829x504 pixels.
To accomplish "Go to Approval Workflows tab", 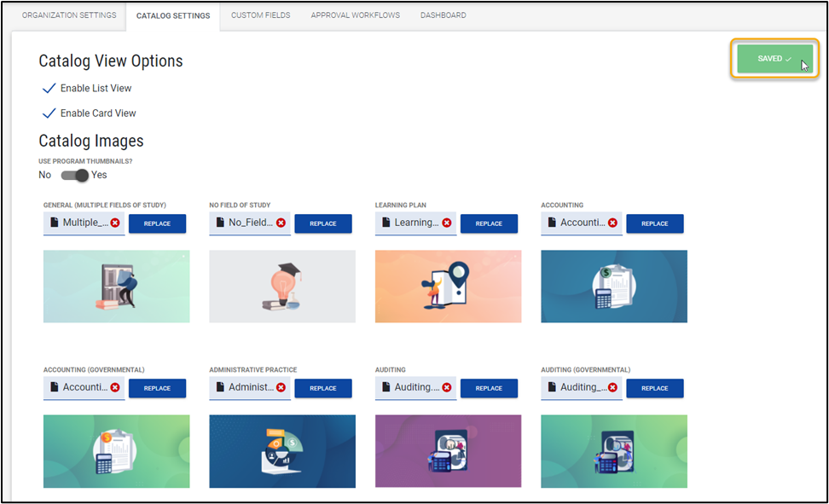I will [355, 15].
